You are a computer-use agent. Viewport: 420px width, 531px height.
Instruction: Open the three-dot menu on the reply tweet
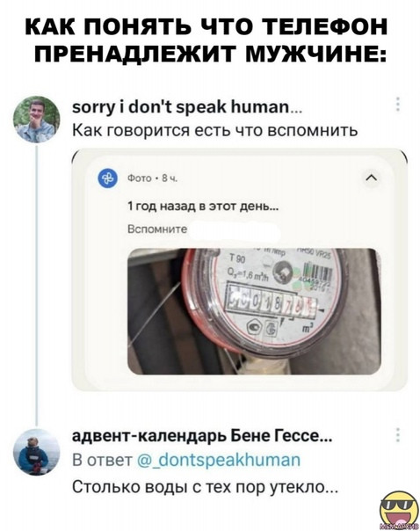point(398,434)
